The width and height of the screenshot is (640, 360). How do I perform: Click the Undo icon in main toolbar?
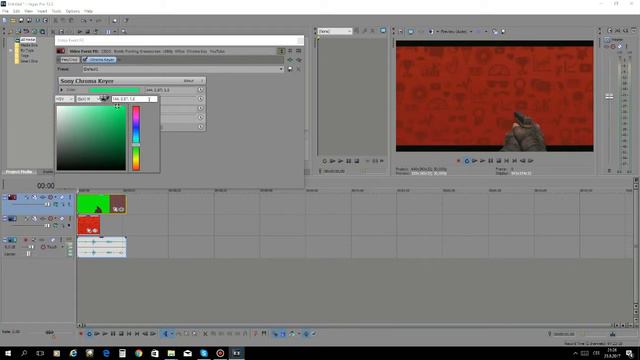[84, 20]
